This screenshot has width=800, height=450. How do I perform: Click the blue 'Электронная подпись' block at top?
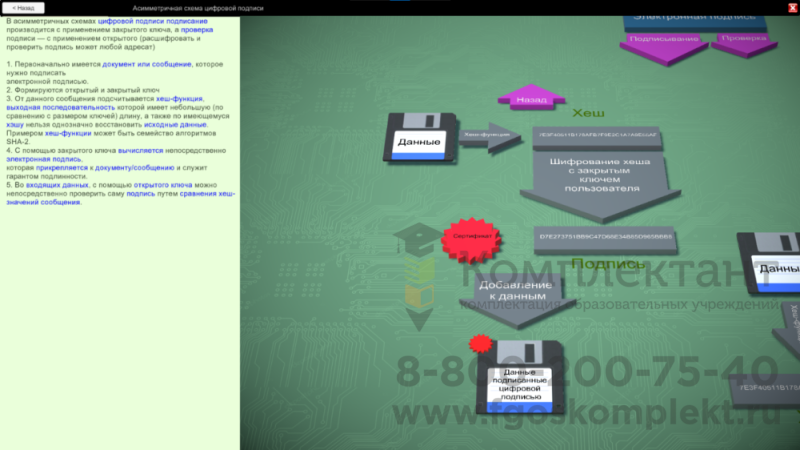click(x=690, y=13)
